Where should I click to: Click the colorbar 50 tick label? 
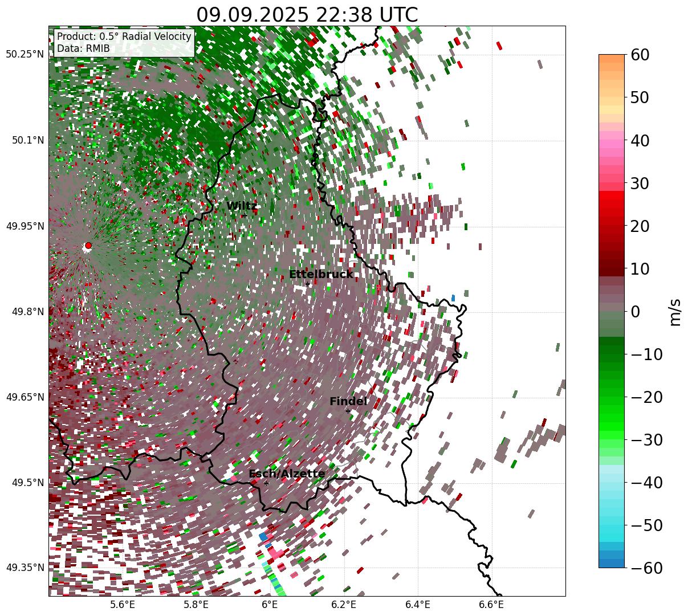point(639,97)
